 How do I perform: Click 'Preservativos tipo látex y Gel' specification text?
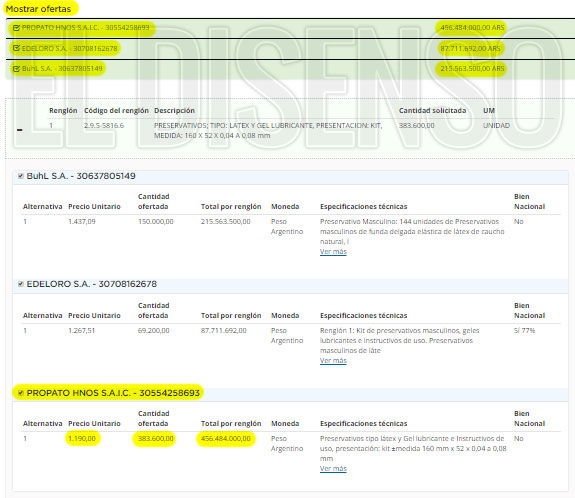[413, 448]
